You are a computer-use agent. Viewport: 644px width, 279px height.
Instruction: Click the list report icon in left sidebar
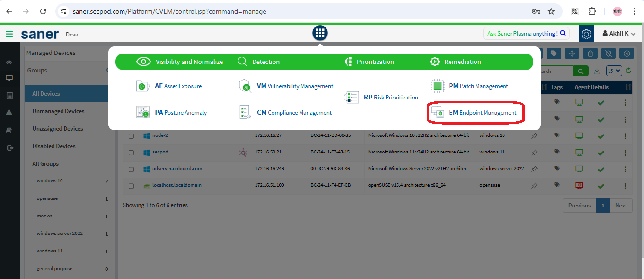(x=9, y=95)
